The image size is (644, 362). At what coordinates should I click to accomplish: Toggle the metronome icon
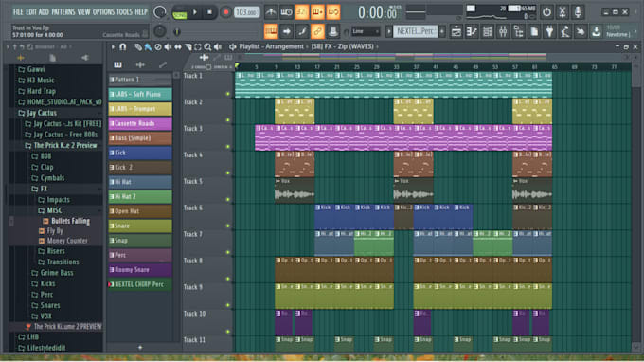[x=270, y=12]
